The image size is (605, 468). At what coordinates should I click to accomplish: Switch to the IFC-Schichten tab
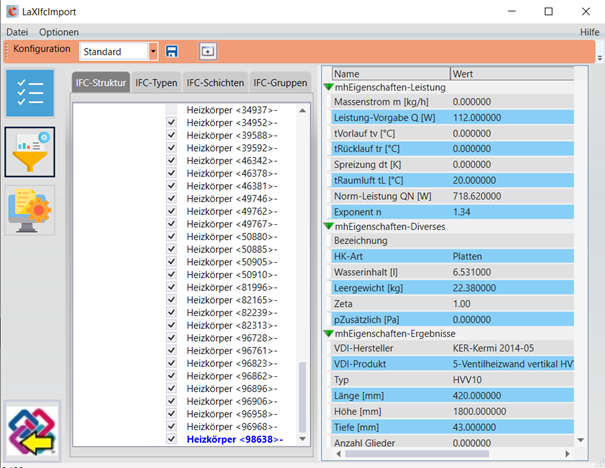coord(215,83)
